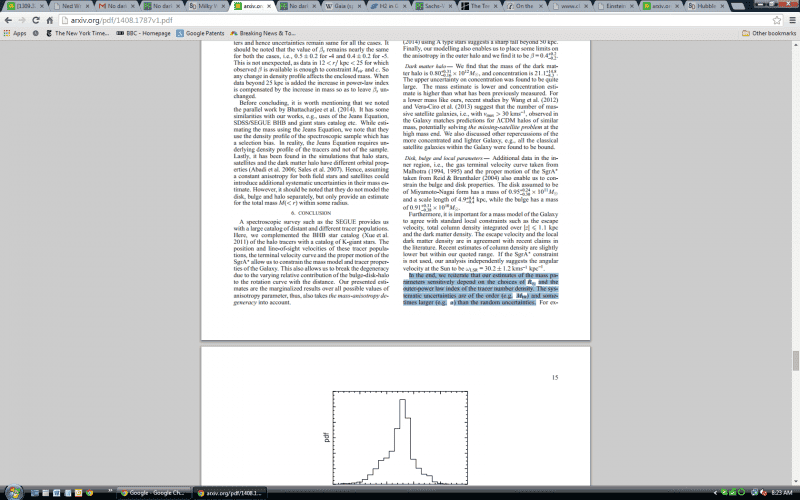This screenshot has height=500, width=800.
Task: Switch to the Gmail 'No dar' tab
Action: [116, 6]
